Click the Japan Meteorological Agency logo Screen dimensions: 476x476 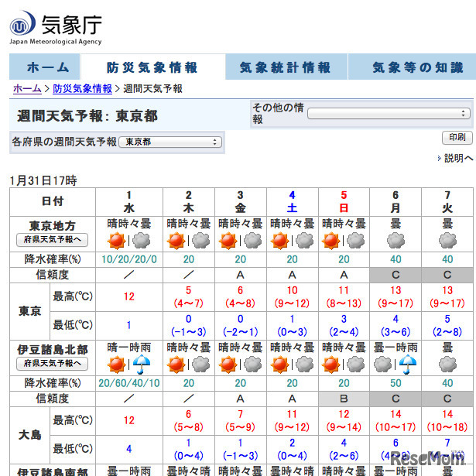point(56,28)
